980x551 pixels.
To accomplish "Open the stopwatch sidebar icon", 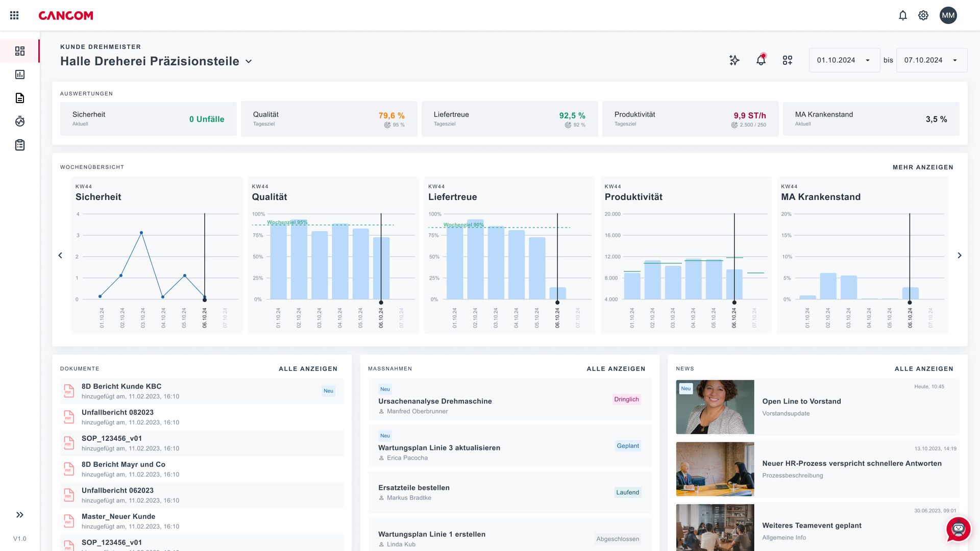I will [20, 121].
